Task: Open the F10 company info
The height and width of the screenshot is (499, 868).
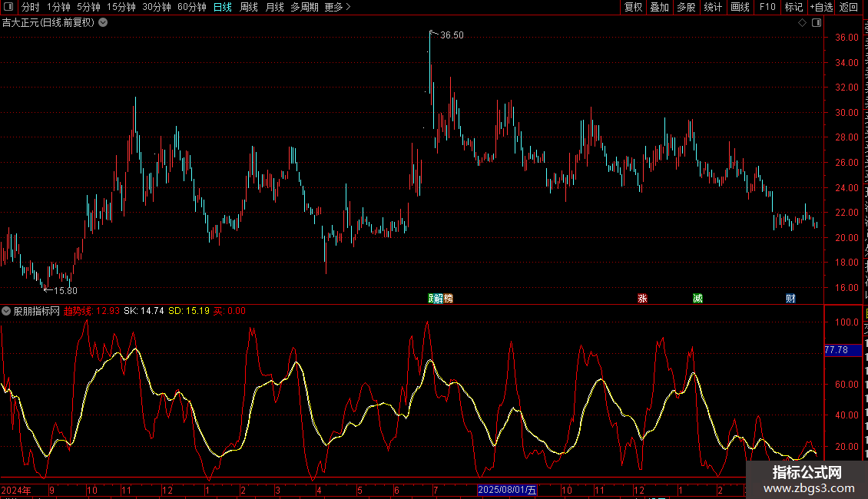Action: point(767,7)
